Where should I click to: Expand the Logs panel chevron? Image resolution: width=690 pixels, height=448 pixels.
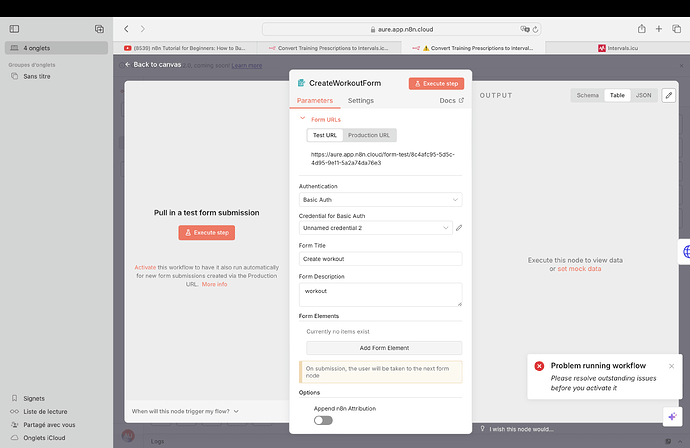(x=680, y=441)
